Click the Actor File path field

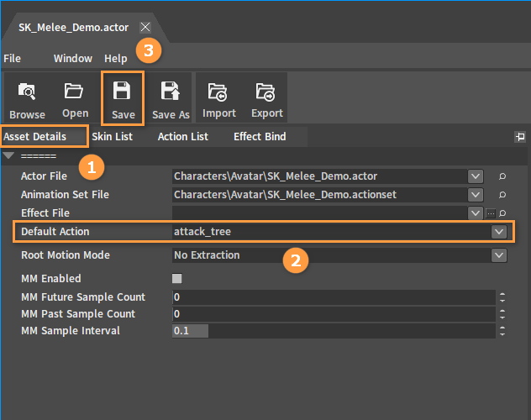point(319,176)
